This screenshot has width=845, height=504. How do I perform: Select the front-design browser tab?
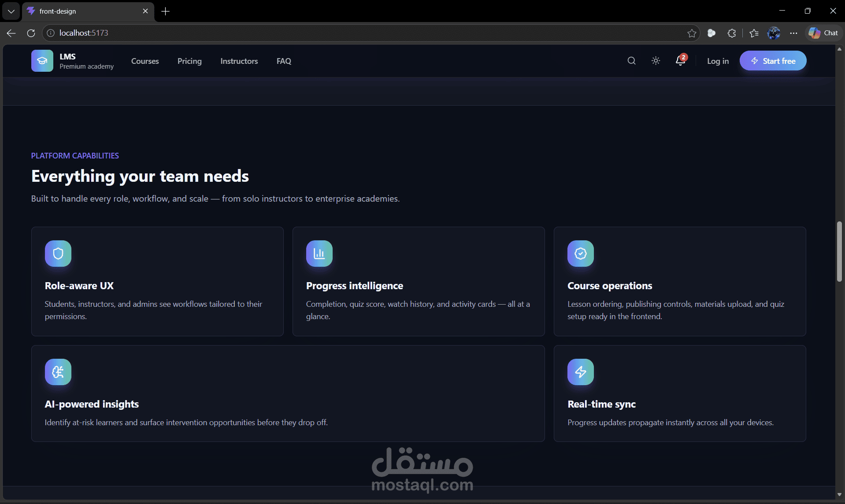tap(88, 11)
